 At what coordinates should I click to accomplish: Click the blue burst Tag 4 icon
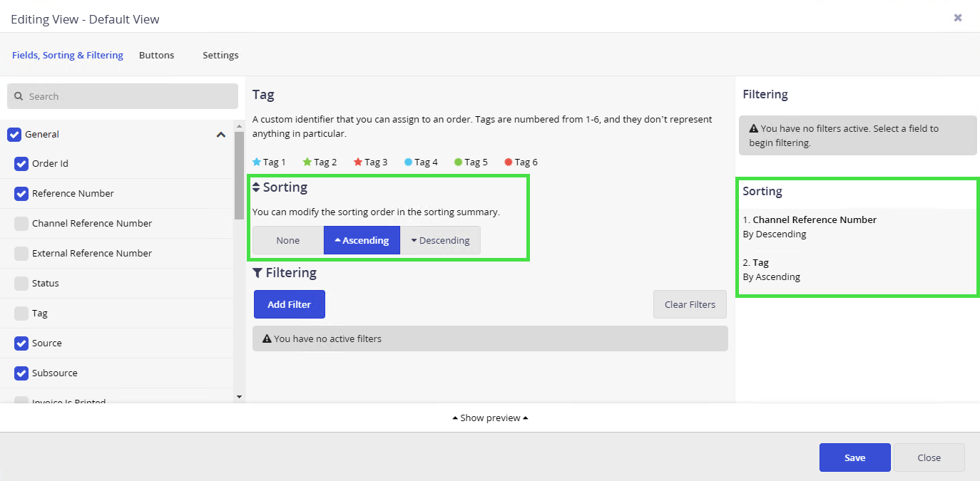[408, 162]
